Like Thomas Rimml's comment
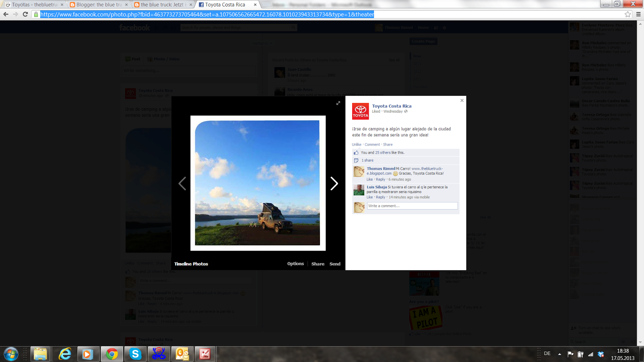644x362 pixels. (369, 179)
